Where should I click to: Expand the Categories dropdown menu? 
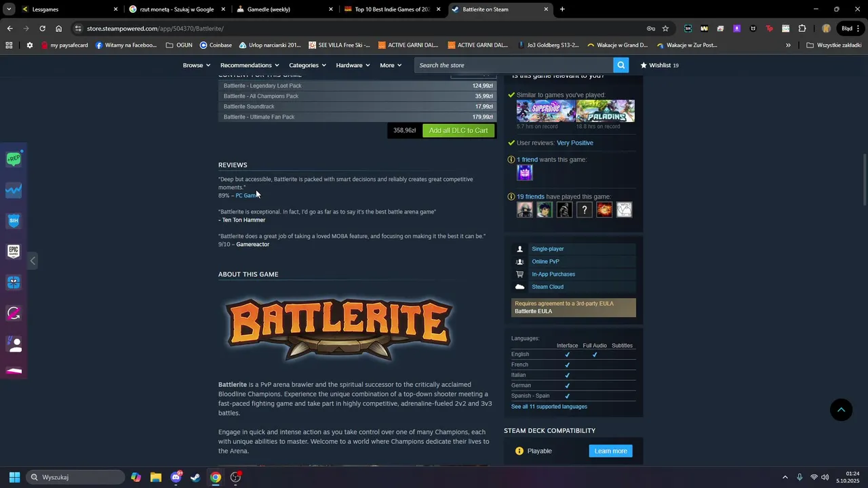click(307, 65)
